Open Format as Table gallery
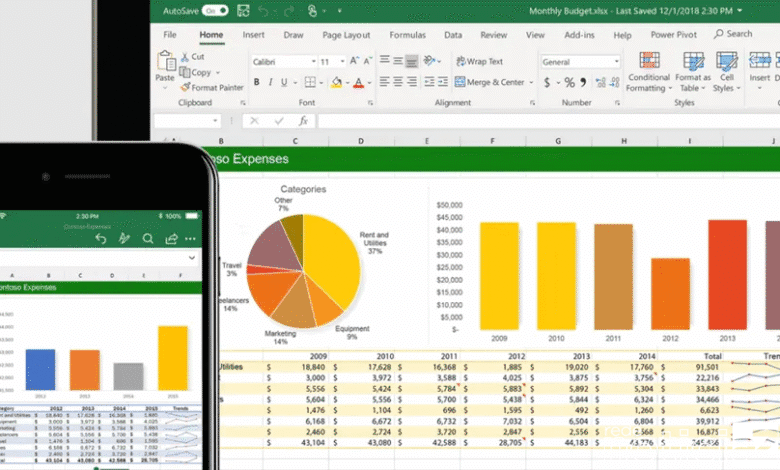The height and width of the screenshot is (470, 780). pos(693,72)
